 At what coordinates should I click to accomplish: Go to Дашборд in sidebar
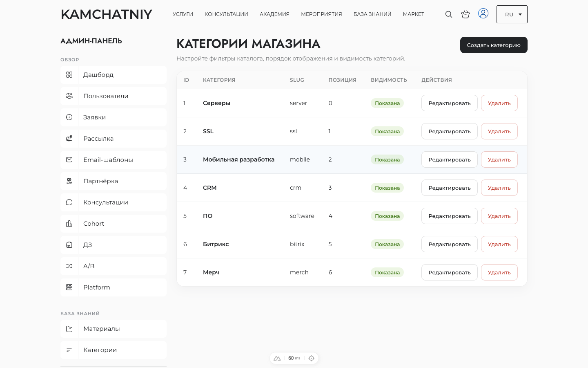pos(114,75)
